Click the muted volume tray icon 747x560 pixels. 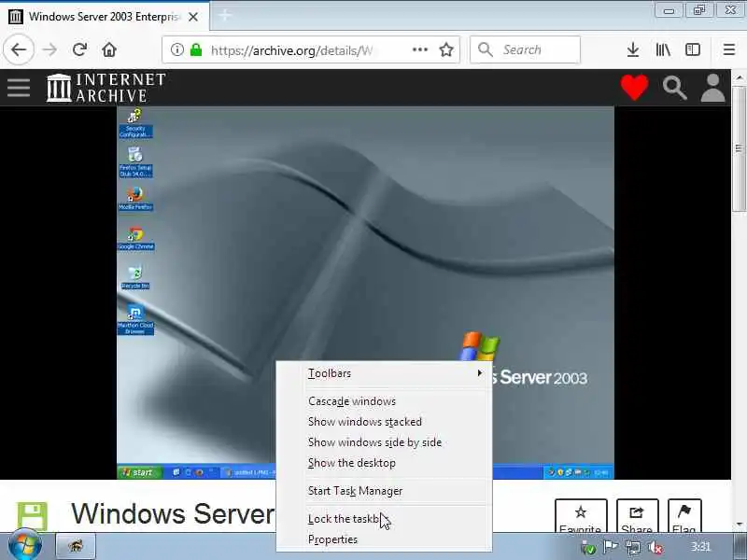(x=655, y=548)
